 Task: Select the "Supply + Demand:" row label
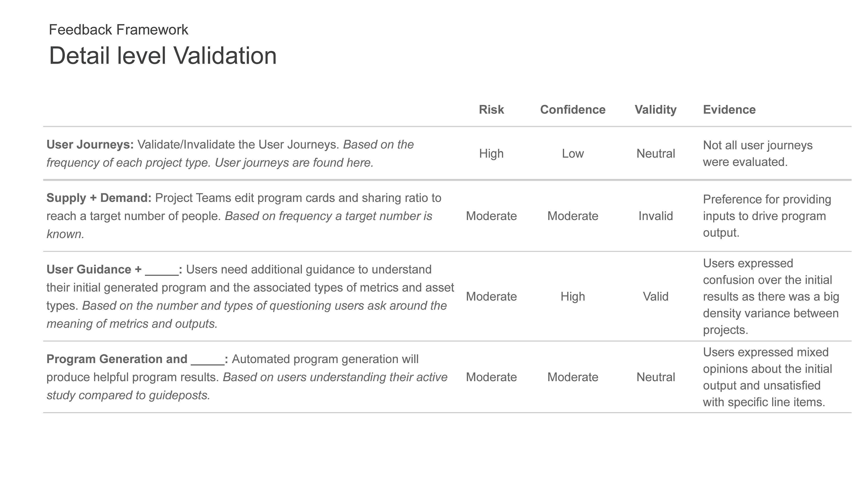coord(99,198)
